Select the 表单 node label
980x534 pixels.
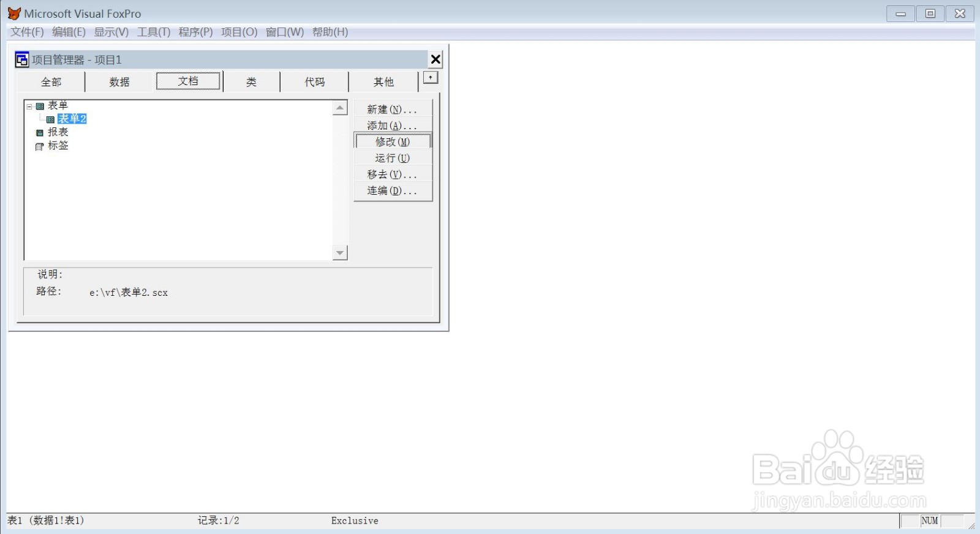(58, 105)
